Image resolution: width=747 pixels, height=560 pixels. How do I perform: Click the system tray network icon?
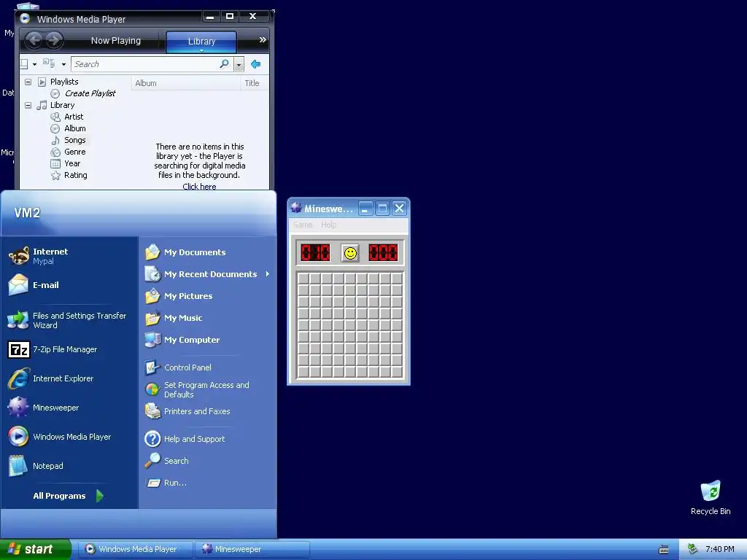click(692, 549)
